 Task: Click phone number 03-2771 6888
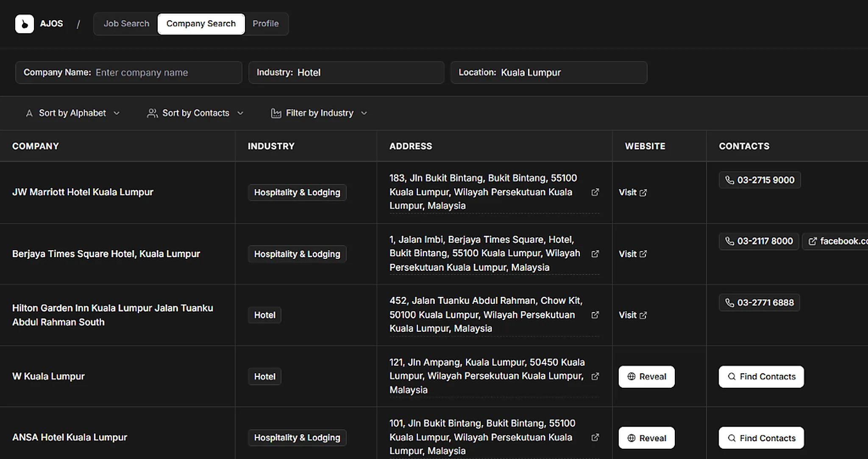(x=759, y=303)
